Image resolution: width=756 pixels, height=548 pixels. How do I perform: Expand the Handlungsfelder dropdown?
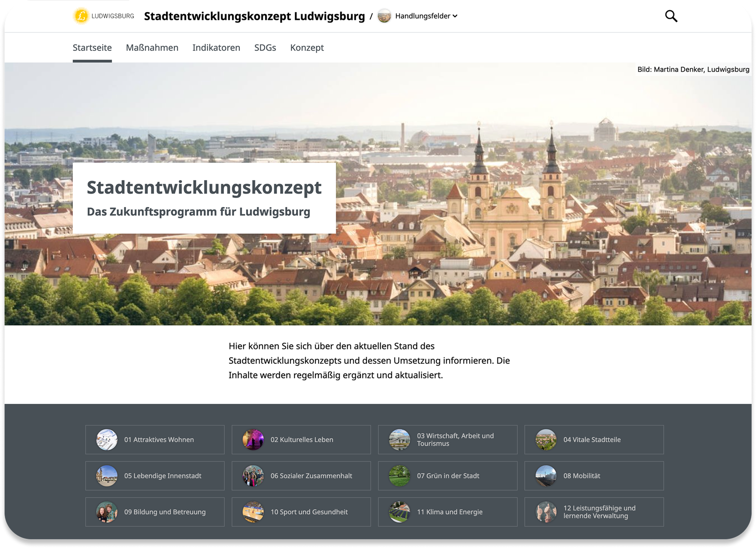coord(426,16)
